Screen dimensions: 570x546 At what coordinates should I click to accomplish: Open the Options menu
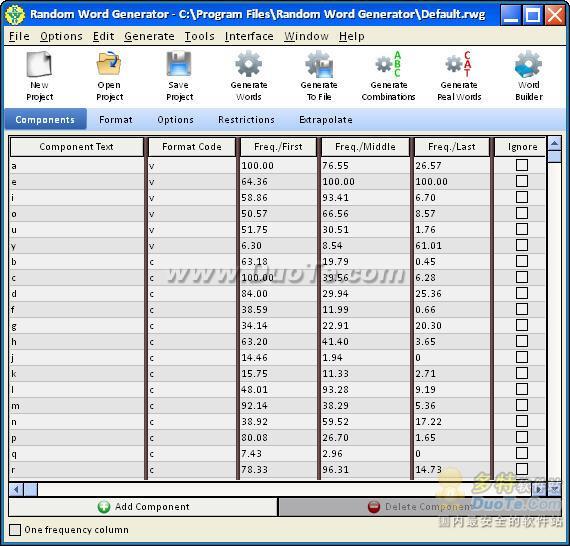(61, 36)
